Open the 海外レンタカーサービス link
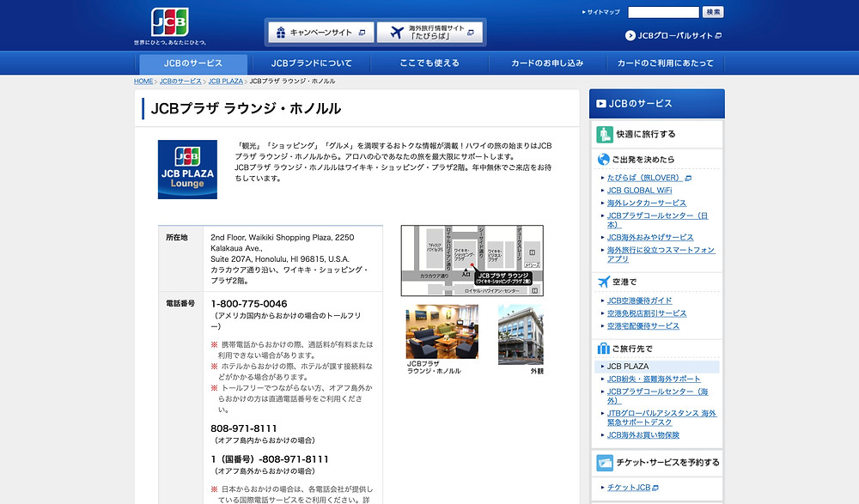 click(647, 203)
